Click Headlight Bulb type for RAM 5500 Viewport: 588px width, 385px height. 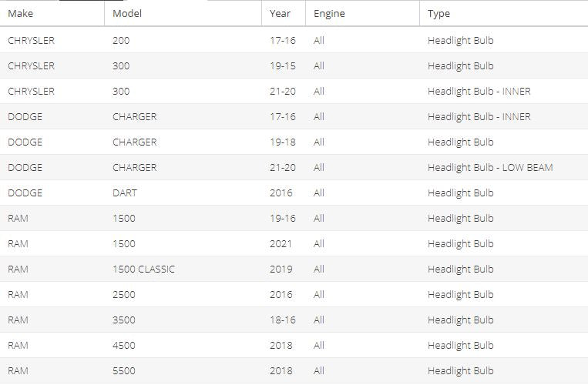pyautogui.click(x=461, y=371)
